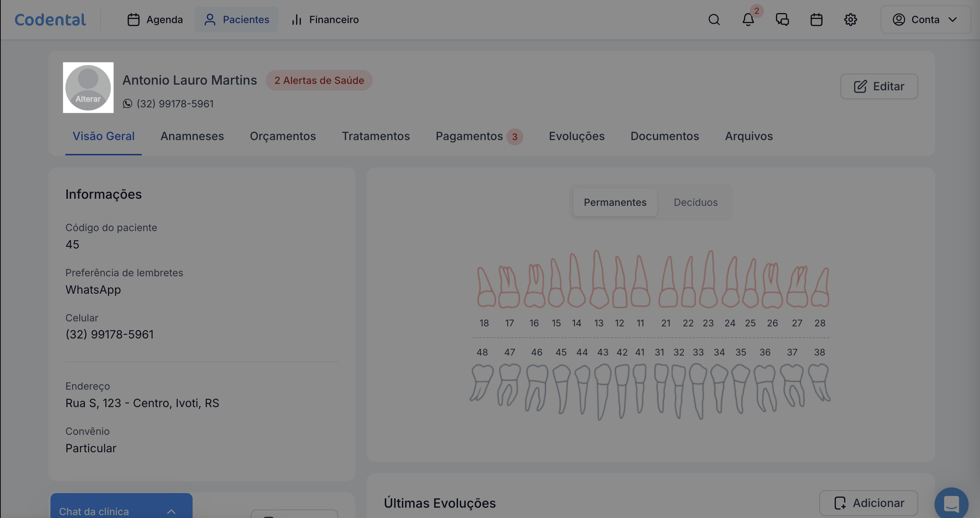
Task: Click the 2 Alertas de Saúde badge
Action: 319,80
